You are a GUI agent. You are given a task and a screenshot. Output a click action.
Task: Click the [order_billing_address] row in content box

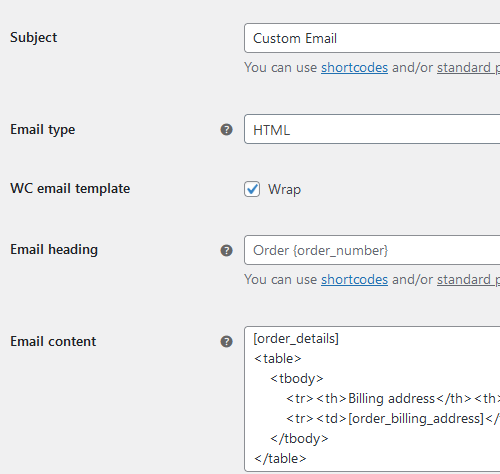[x=393, y=419]
